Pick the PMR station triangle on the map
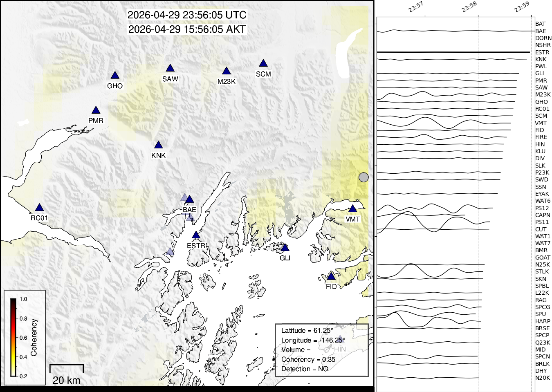 point(96,110)
